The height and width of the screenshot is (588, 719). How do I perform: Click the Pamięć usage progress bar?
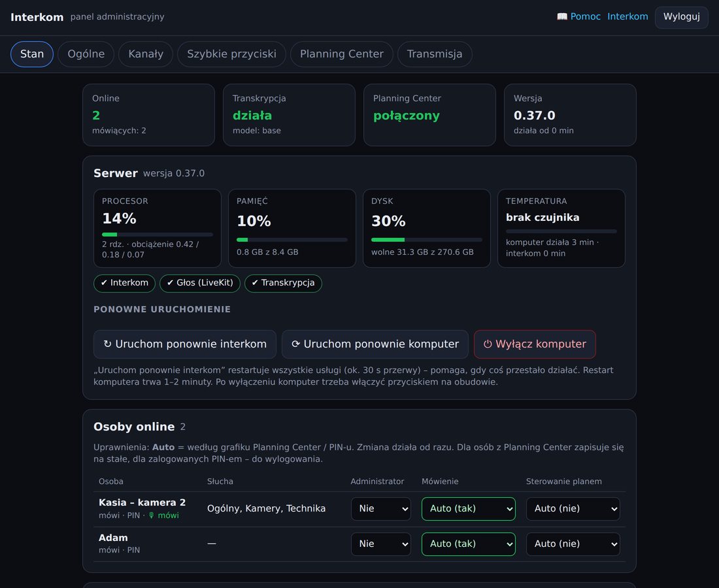pyautogui.click(x=292, y=240)
